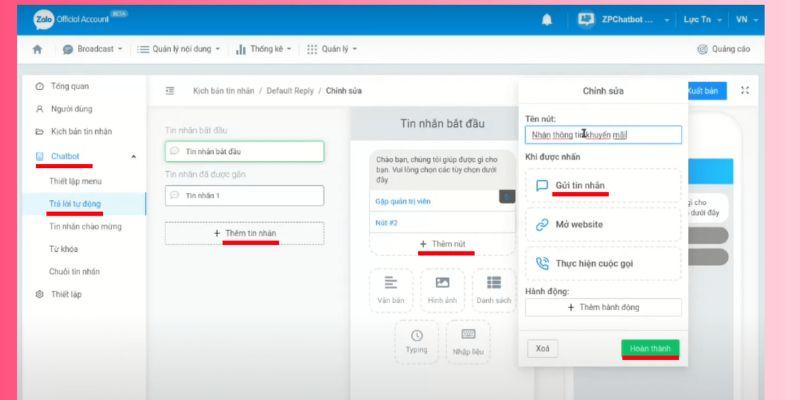Collapse the Chatbot sidebar section
The height and width of the screenshot is (400, 800).
tap(134, 157)
